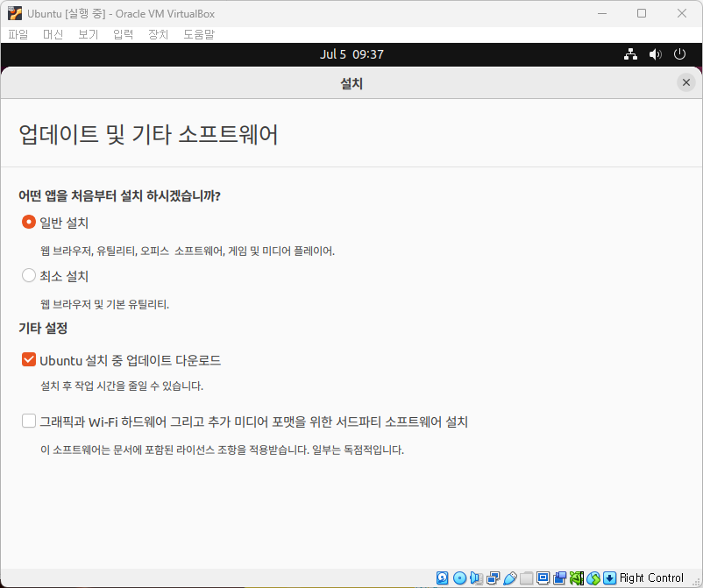This screenshot has width=703, height=588.
Task: Click the display status icon
Action: 543,577
